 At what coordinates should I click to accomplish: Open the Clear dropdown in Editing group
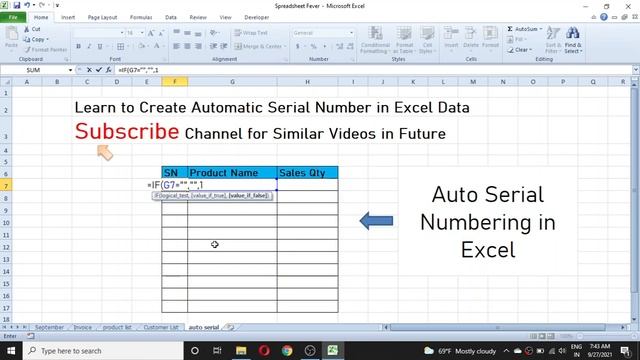click(x=520, y=50)
